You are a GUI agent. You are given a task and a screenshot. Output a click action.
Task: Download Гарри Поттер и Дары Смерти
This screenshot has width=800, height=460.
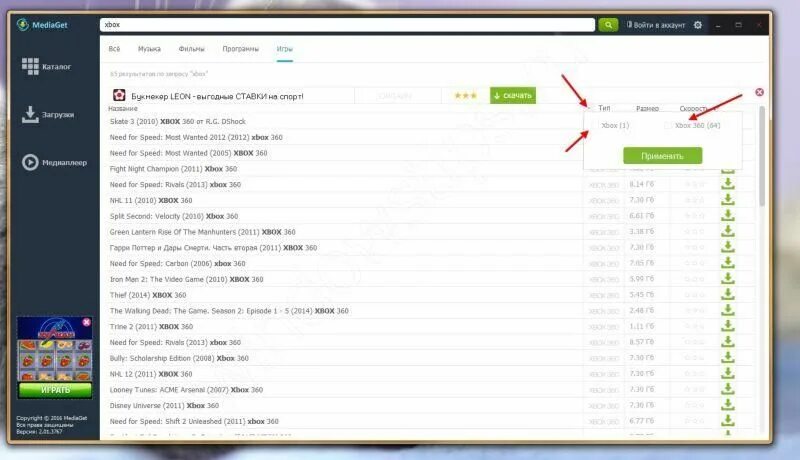[x=728, y=247]
